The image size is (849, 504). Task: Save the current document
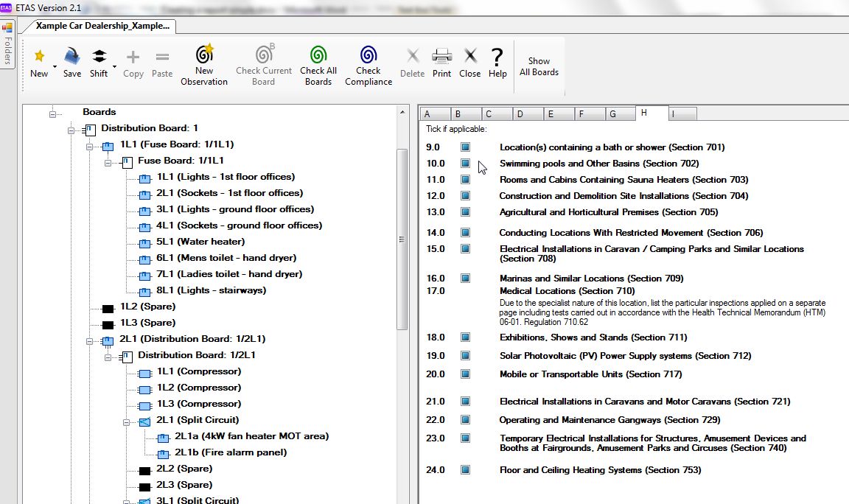(72, 63)
